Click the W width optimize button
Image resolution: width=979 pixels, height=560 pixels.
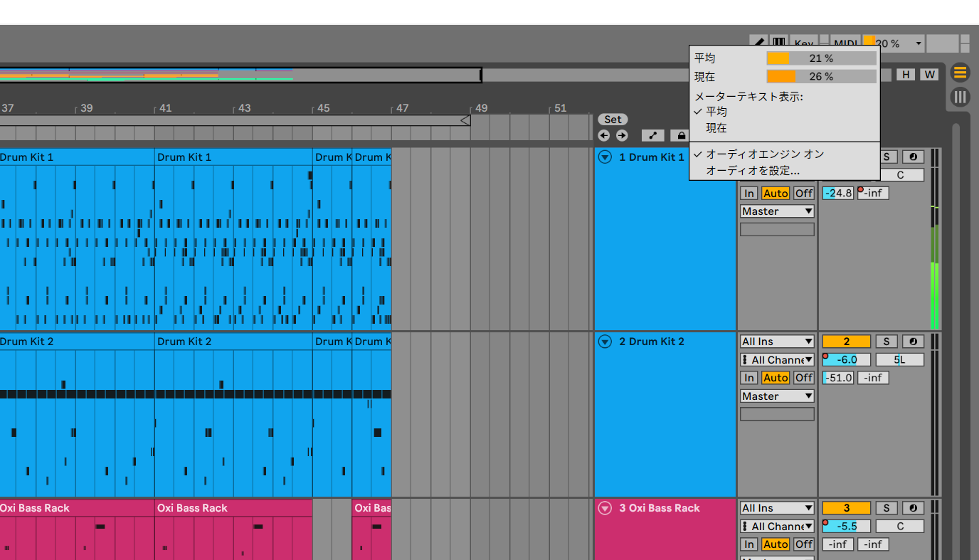929,75
